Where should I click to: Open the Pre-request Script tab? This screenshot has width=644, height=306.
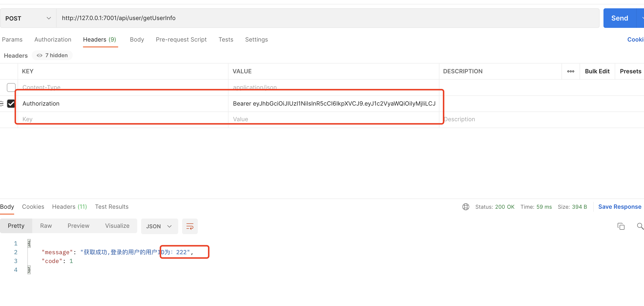pos(181,40)
